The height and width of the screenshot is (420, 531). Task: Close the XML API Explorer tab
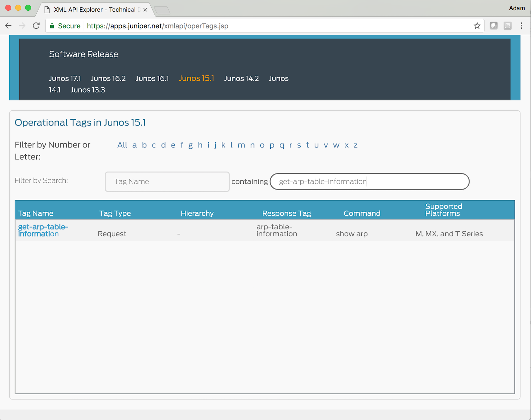click(145, 10)
